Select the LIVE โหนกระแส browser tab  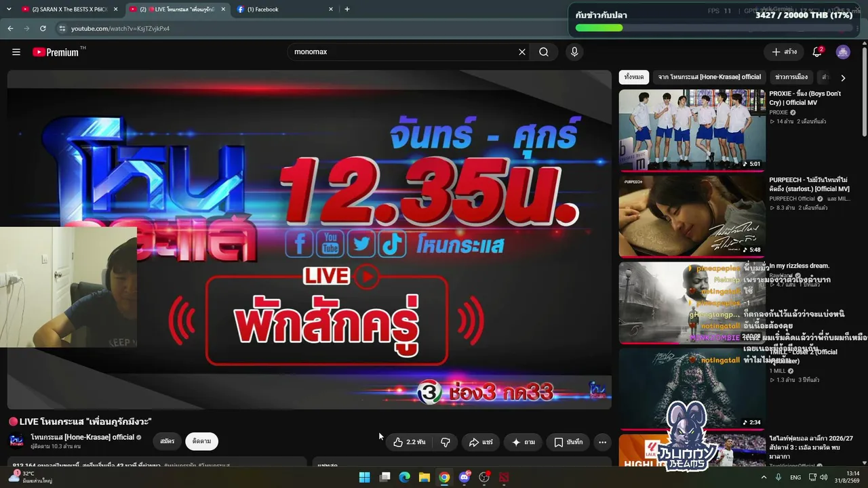click(x=177, y=9)
